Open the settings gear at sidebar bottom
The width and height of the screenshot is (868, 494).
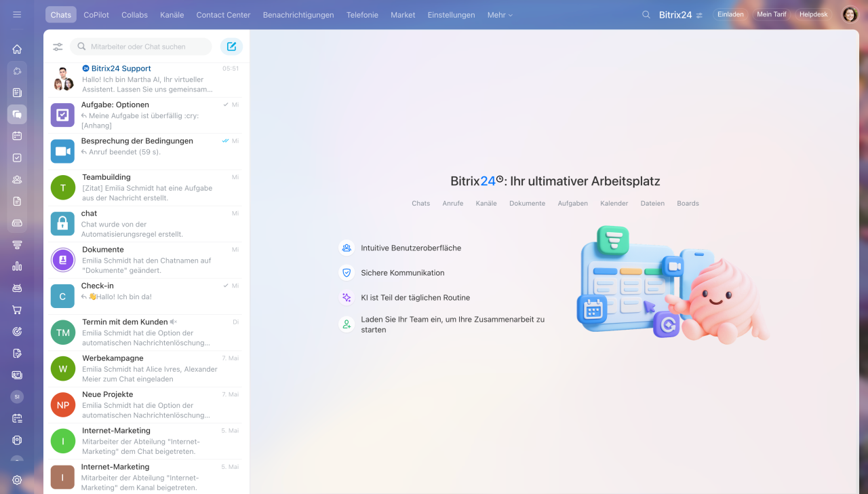tap(17, 480)
